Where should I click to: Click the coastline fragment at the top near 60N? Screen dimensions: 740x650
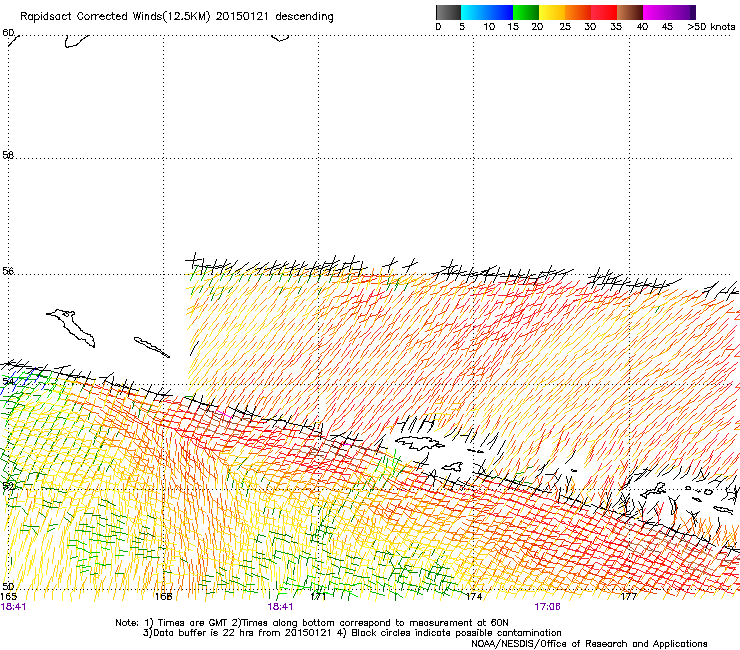pyautogui.click(x=76, y=41)
